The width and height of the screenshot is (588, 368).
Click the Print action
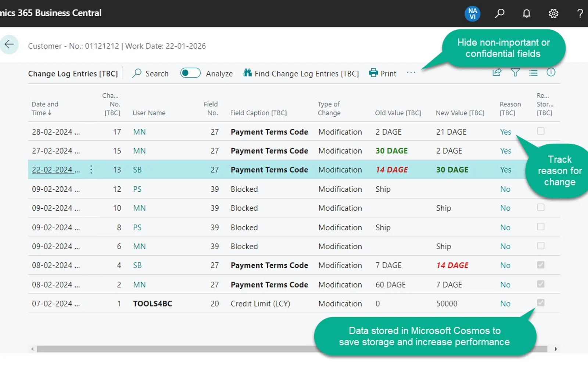383,73
